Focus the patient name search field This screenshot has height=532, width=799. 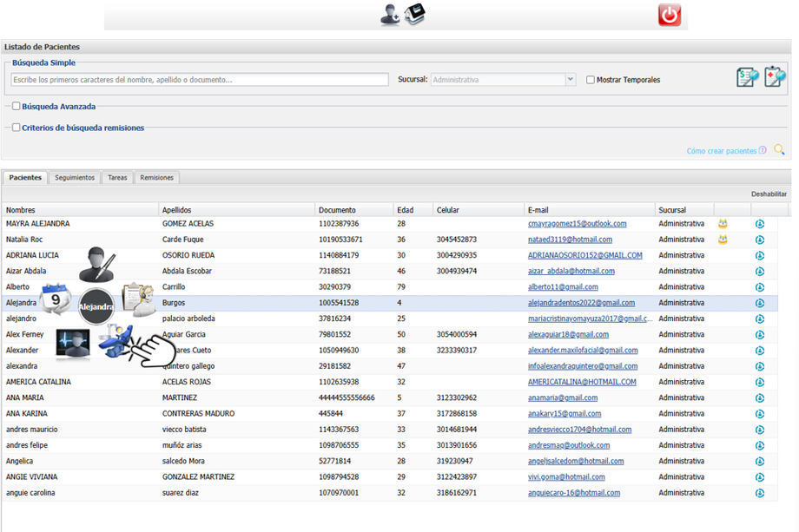click(x=200, y=80)
